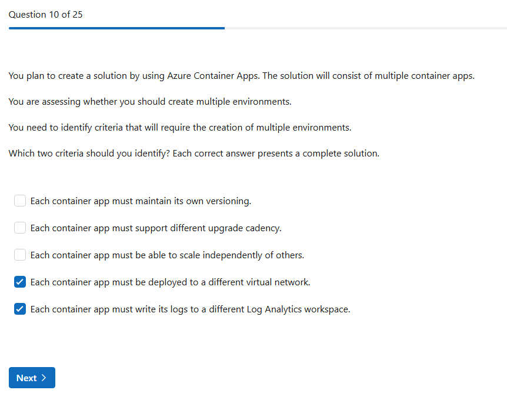Click the label text about scaling independently
The width and height of the screenshot is (507, 420).
167,255
